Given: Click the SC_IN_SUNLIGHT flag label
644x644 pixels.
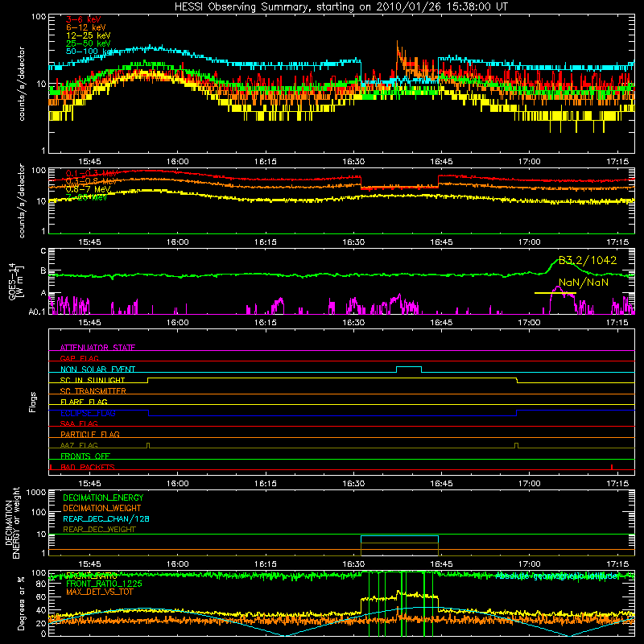Looking at the screenshot, I should click(93, 380).
